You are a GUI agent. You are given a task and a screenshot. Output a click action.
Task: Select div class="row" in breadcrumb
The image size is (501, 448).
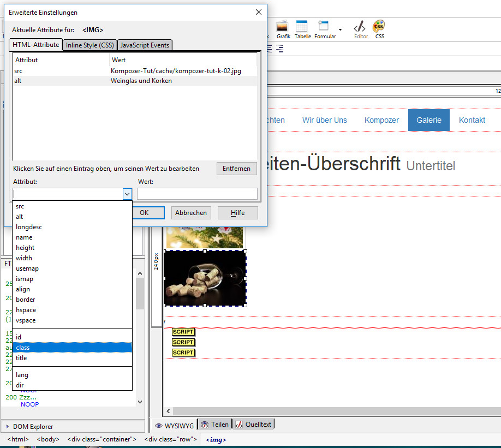coord(170,439)
